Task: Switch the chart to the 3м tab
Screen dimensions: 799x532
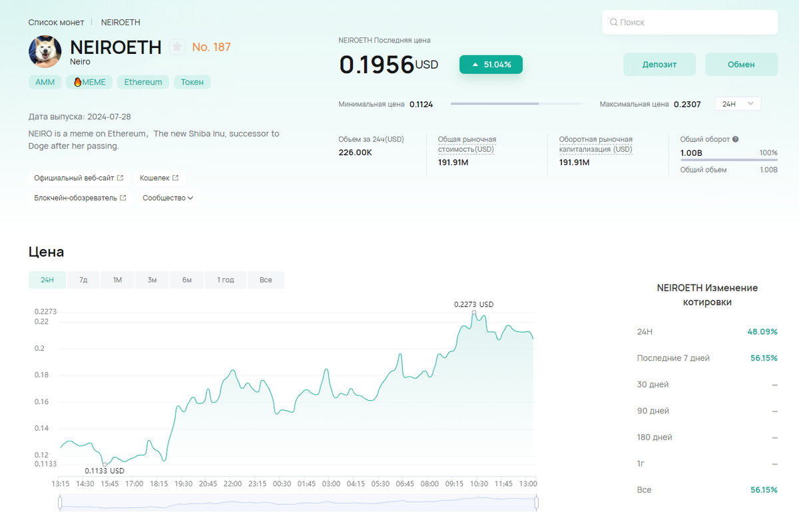Action: pos(152,280)
